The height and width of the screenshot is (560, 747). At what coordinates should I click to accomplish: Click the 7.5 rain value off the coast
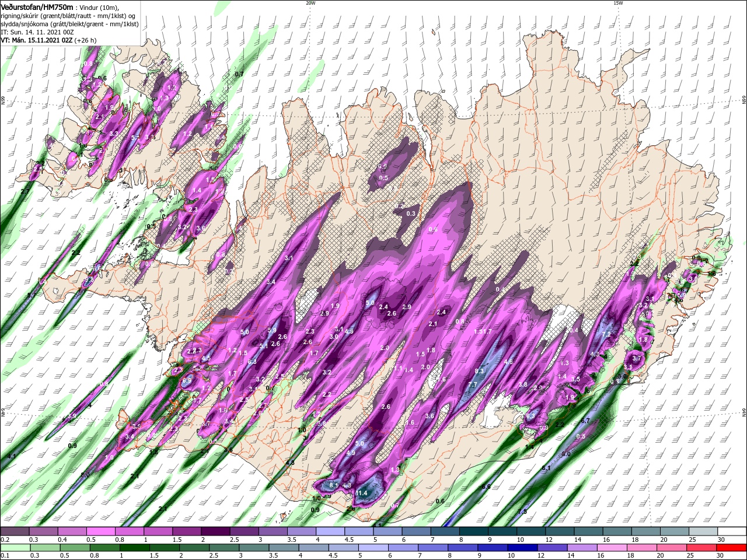(x=522, y=512)
